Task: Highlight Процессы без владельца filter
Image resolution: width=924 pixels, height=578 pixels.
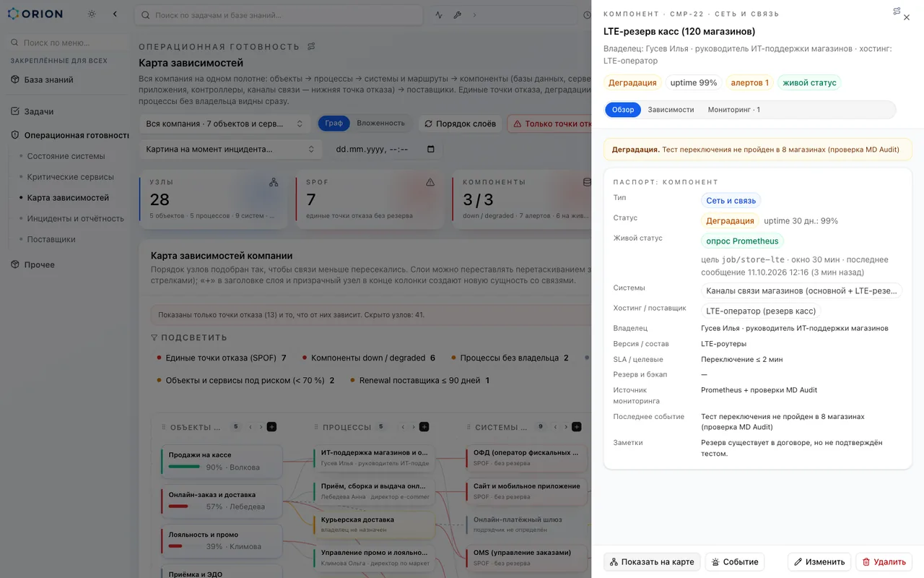Action: coord(510,358)
